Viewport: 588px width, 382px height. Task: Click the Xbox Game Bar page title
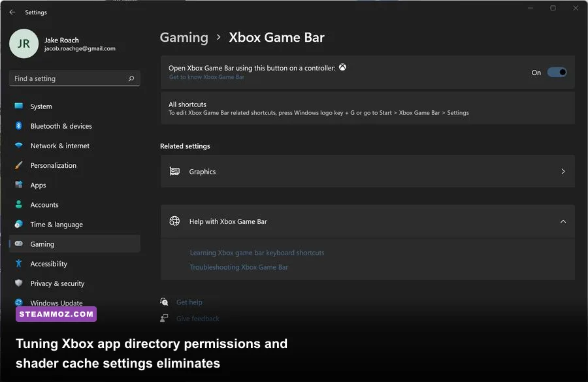pyautogui.click(x=277, y=37)
